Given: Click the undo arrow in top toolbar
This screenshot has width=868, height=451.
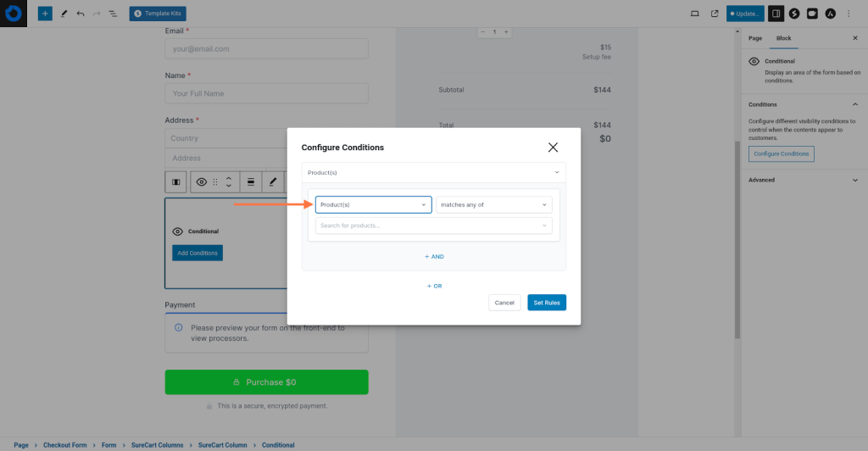Looking at the screenshot, I should (80, 14).
